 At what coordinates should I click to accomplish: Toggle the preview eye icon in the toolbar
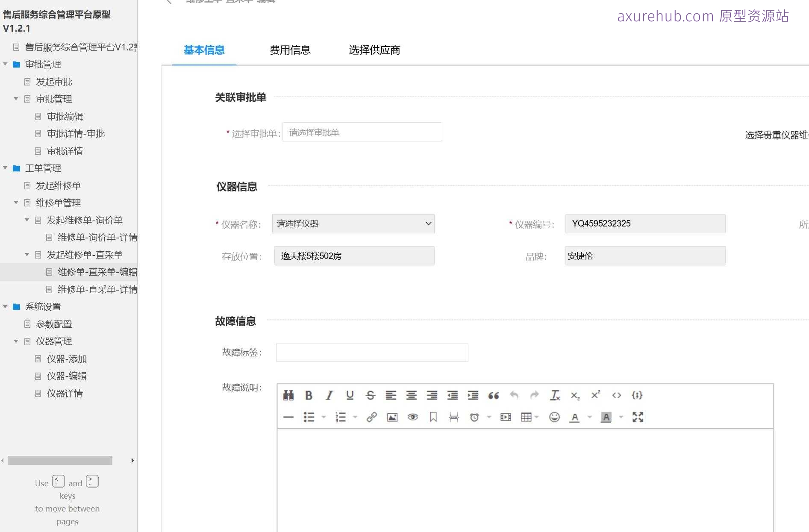pos(413,417)
